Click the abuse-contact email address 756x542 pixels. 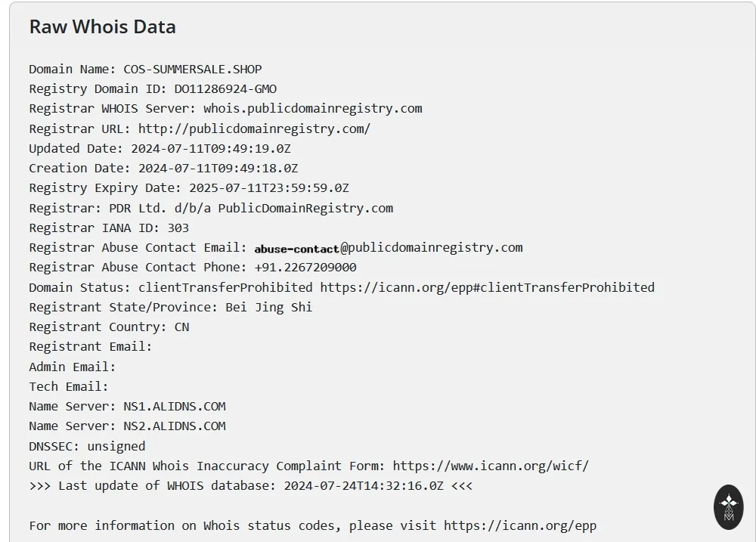coord(388,248)
